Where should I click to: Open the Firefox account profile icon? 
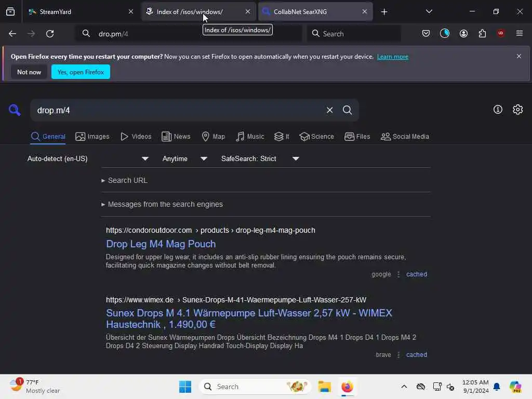tap(463, 33)
